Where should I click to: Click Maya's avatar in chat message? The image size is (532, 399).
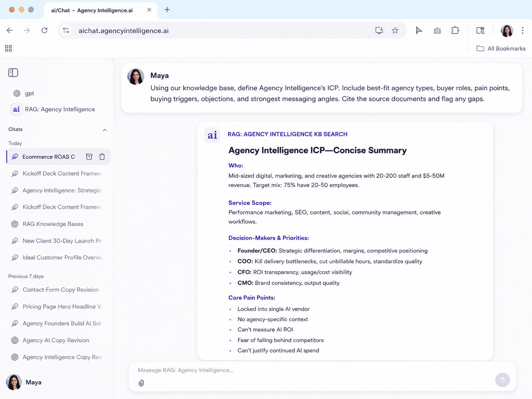[136, 77]
